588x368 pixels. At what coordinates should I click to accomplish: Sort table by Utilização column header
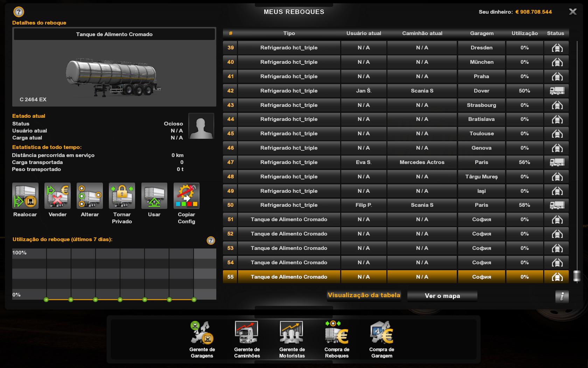coord(524,33)
